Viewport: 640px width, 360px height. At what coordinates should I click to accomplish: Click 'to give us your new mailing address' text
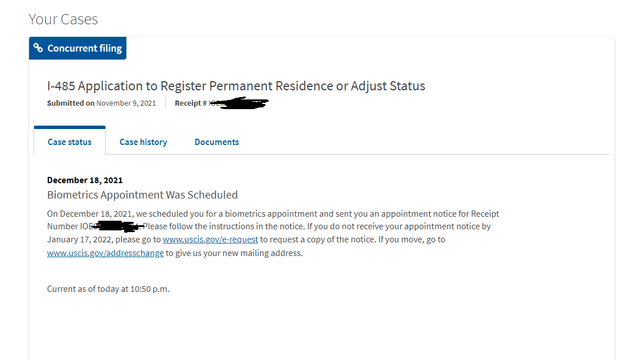point(234,253)
